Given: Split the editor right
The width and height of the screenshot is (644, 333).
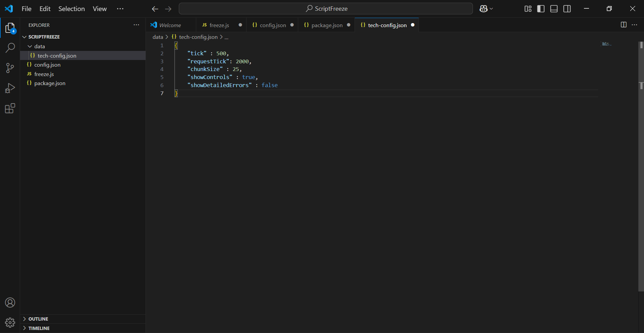Looking at the screenshot, I should pos(624,25).
